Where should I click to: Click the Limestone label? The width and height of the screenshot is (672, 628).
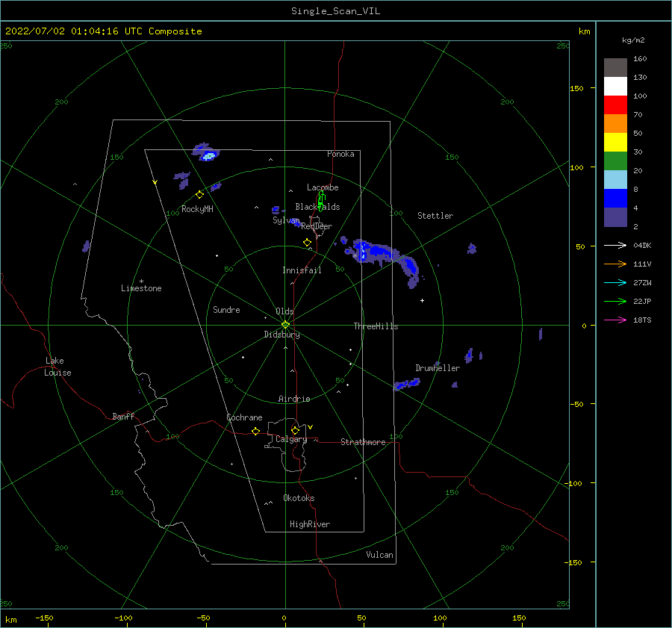pyautogui.click(x=141, y=288)
